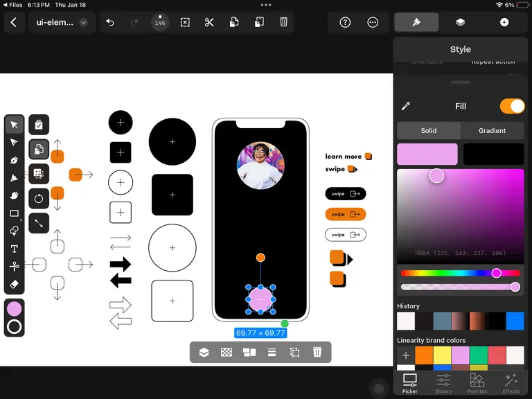
Task: Open the help question mark
Action: [345, 22]
